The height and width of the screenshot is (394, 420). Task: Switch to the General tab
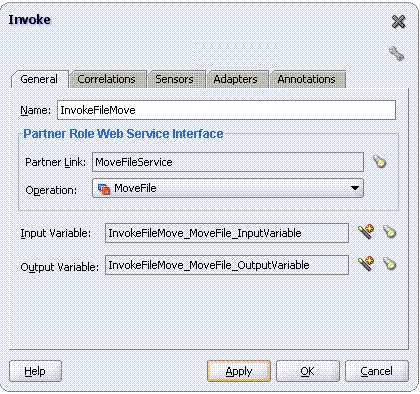click(x=39, y=79)
